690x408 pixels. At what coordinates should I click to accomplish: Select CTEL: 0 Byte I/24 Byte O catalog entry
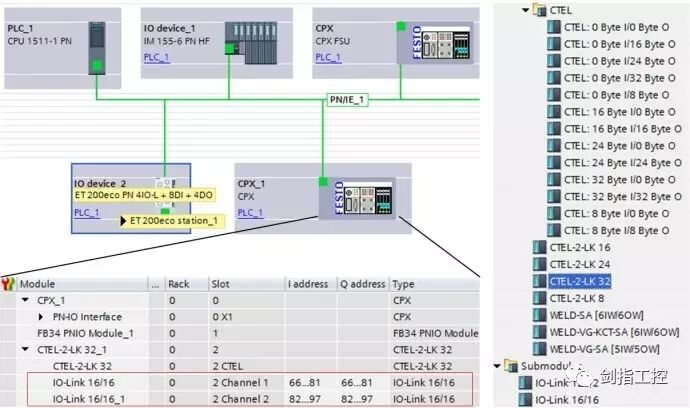tap(620, 61)
